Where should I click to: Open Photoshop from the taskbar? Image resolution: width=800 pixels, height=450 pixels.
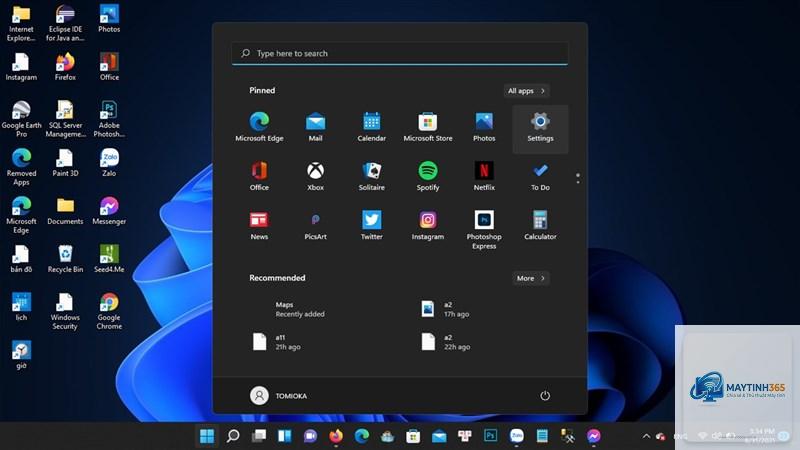pyautogui.click(x=490, y=436)
